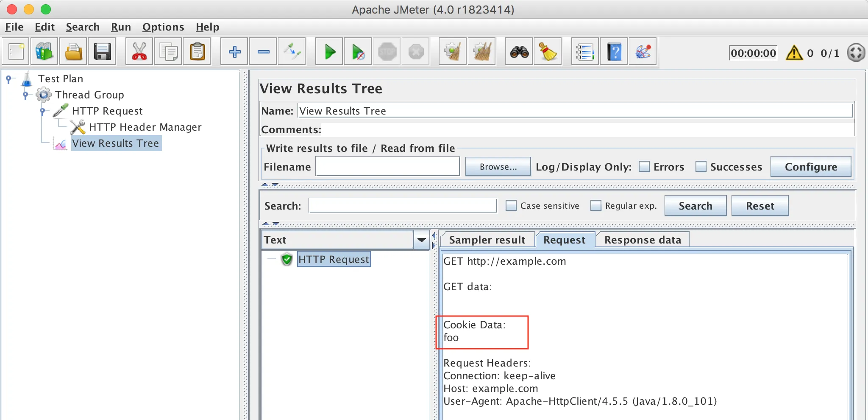Switch to the Request tab
This screenshot has height=420, width=868.
(x=565, y=240)
